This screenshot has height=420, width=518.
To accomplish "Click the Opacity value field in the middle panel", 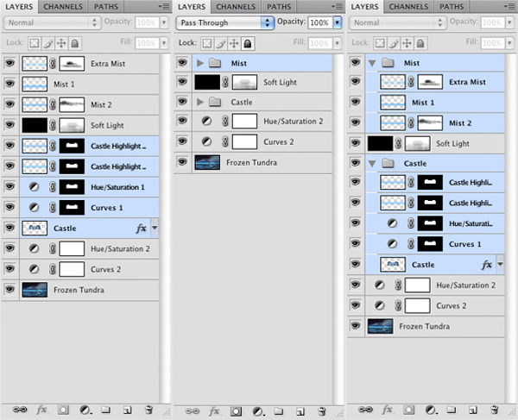I will 320,22.
